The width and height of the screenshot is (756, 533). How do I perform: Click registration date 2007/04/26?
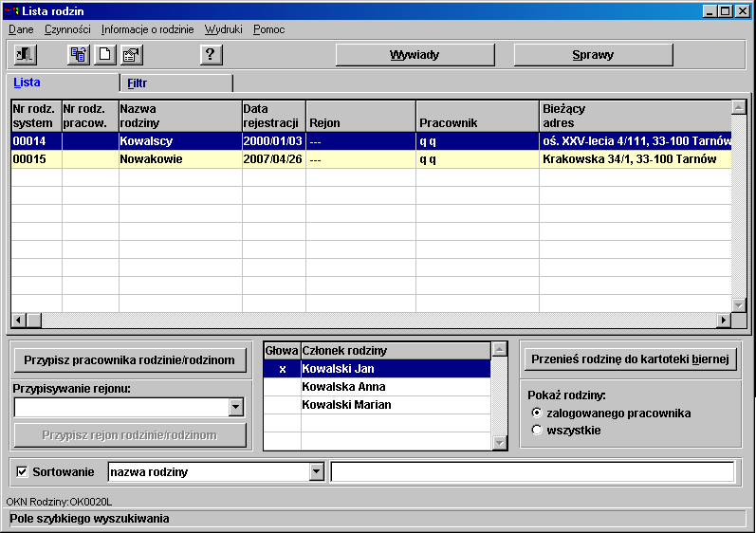click(273, 159)
